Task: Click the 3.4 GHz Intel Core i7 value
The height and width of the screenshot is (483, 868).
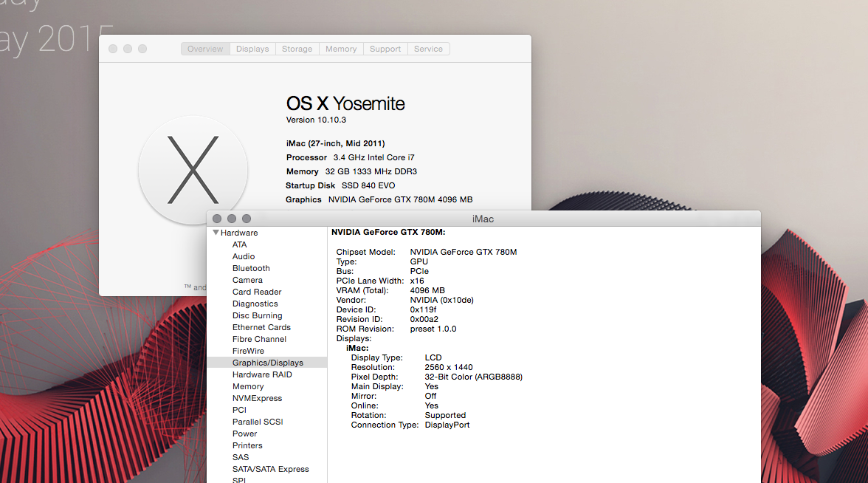Action: (x=373, y=157)
